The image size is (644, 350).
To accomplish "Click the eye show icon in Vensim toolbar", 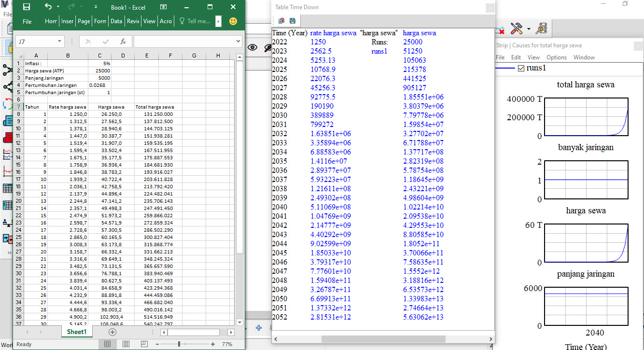I will (x=252, y=47).
